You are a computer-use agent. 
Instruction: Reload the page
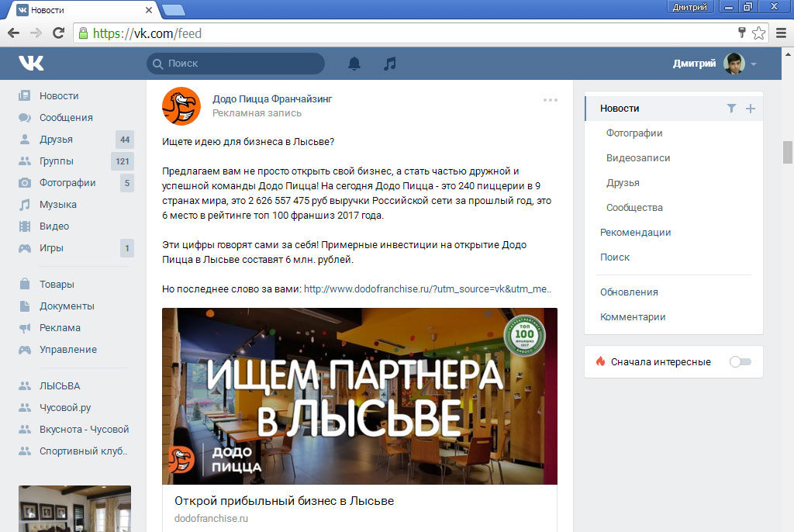pos(58,33)
